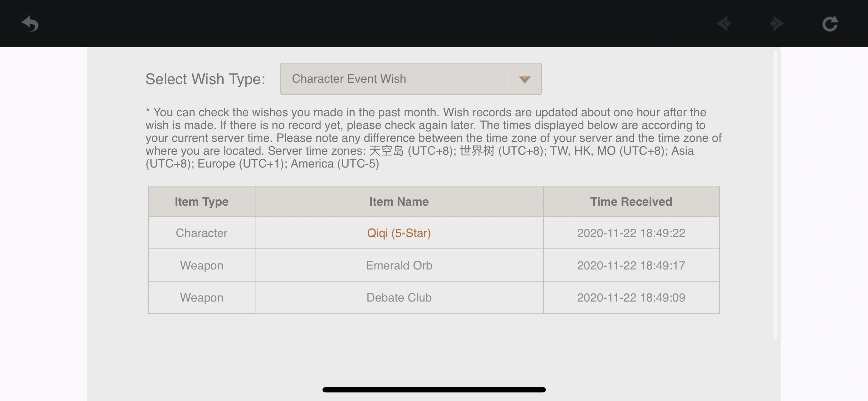Click the 18:49:09 timestamp cell
The height and width of the screenshot is (401, 868).
click(x=631, y=298)
